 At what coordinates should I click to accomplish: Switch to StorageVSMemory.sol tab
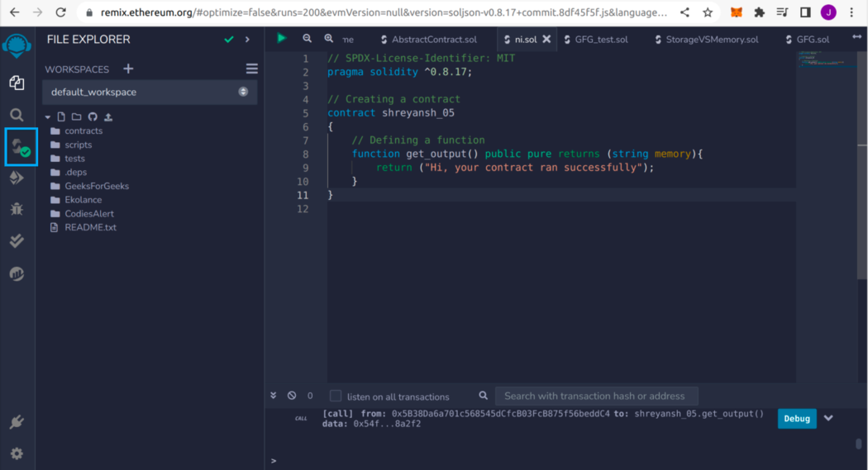711,40
